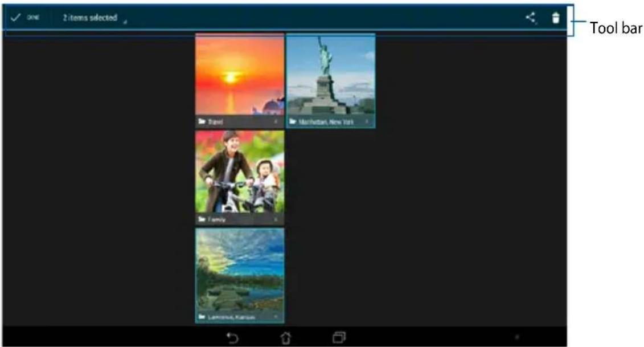
Task: Open the '2 items selected' dropdown
Action: click(94, 18)
